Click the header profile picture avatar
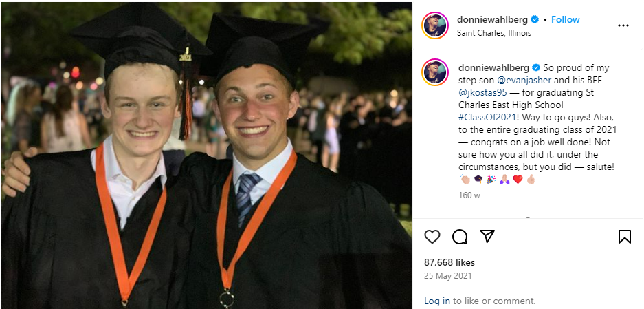This screenshot has height=309, width=644. 434,25
